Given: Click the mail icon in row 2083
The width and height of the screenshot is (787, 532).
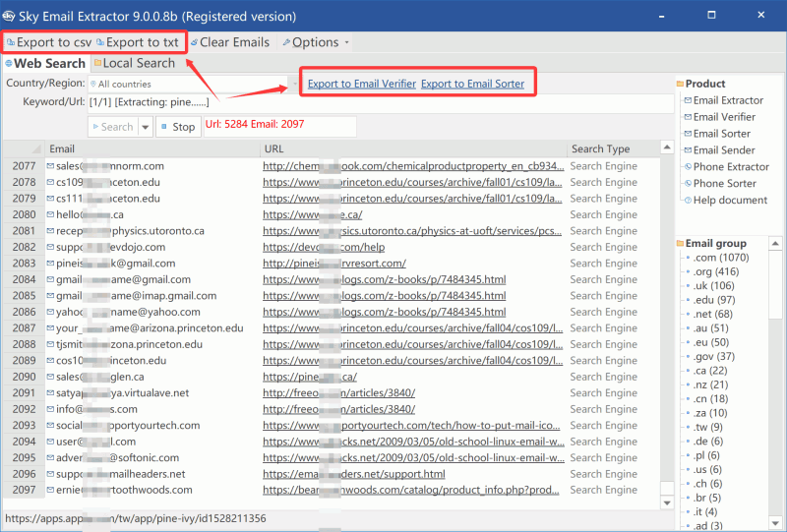Looking at the screenshot, I should tap(50, 263).
